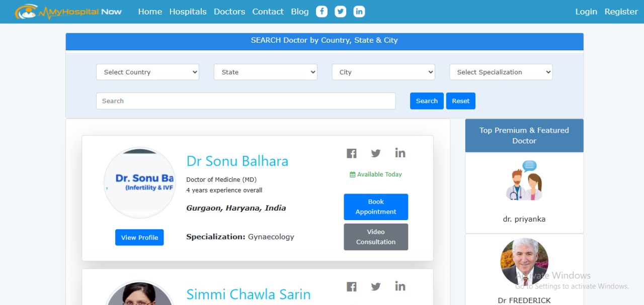Expand the City dropdown
This screenshot has width=644, height=305.
383,72
